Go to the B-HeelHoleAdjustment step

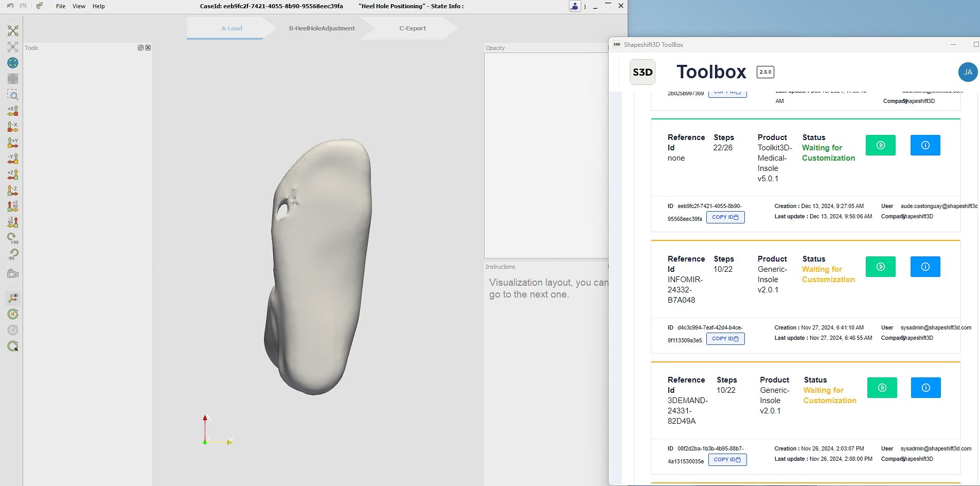pos(322,28)
